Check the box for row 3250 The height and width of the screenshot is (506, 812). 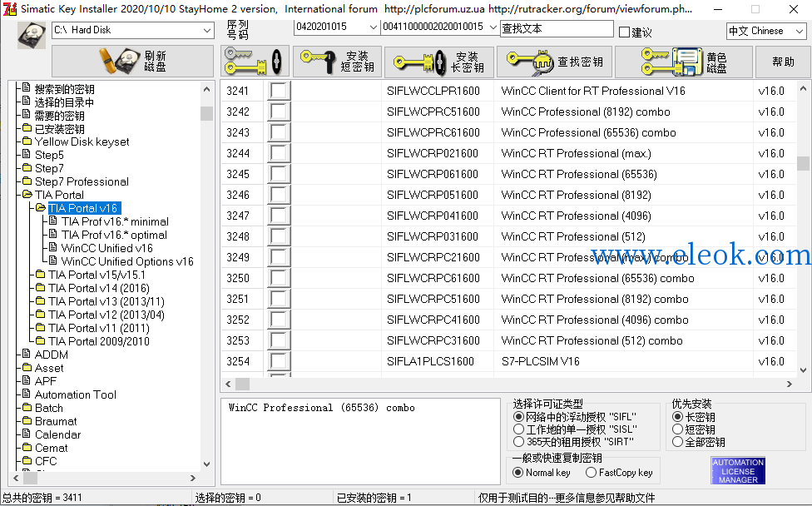(279, 278)
